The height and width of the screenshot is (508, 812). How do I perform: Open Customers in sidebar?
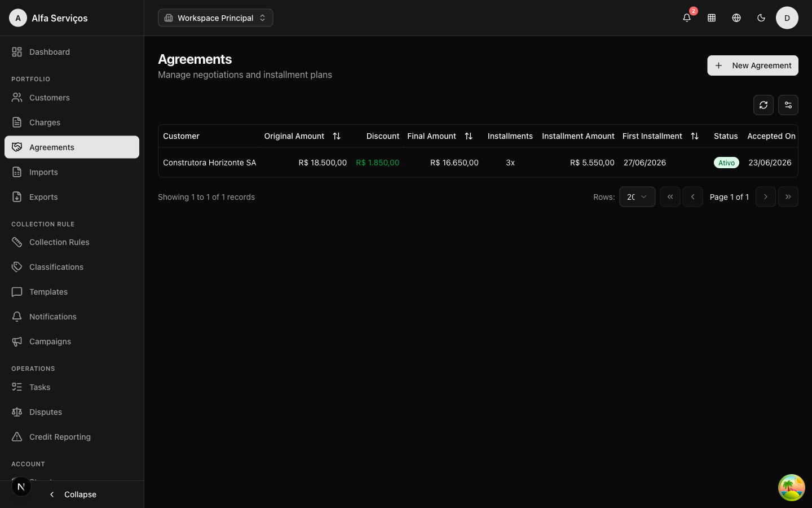pos(72,98)
